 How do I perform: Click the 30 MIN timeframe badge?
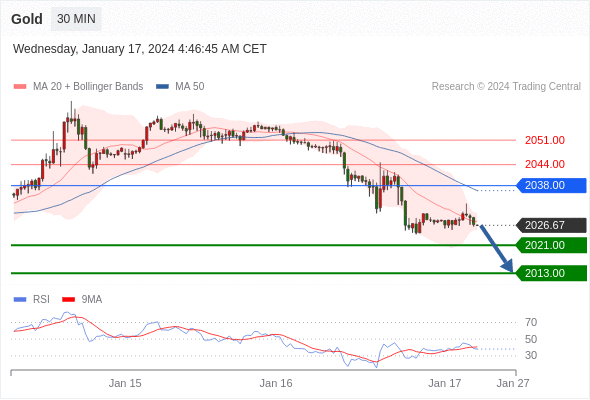click(76, 18)
